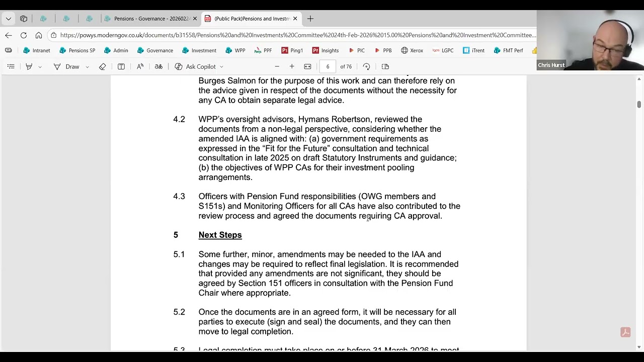Click paragraph number 4.2
Viewport: 644px width, 362px height.
179,119
